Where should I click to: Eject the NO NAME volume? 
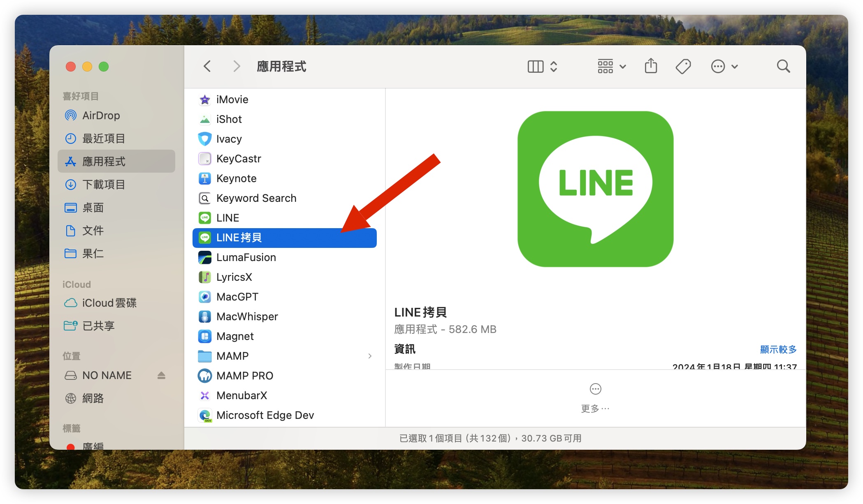pyautogui.click(x=161, y=375)
